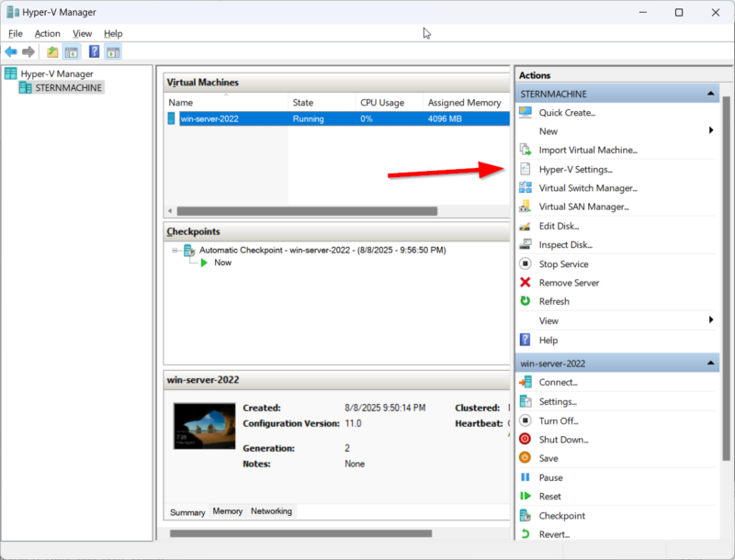The width and height of the screenshot is (735, 560).
Task: Click the green Reset icon
Action: pos(526,496)
